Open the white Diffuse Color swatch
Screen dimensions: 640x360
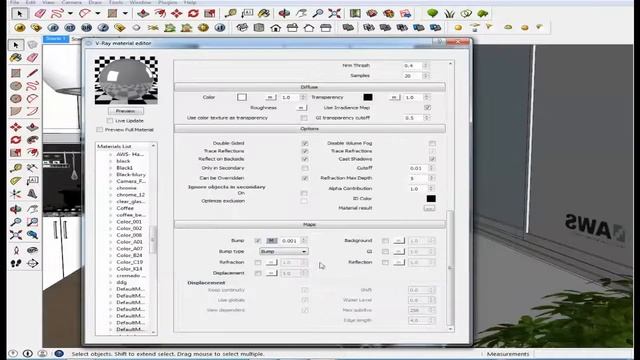click(242, 97)
